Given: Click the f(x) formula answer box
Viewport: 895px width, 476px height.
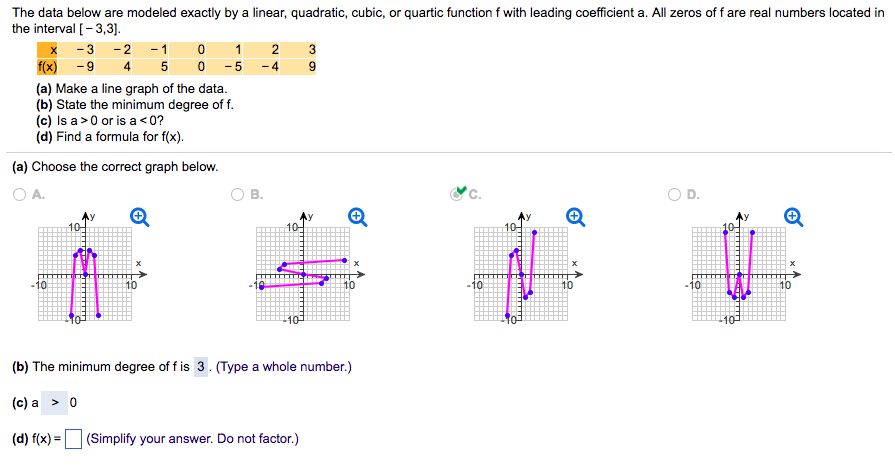Looking at the screenshot, I should click(72, 439).
